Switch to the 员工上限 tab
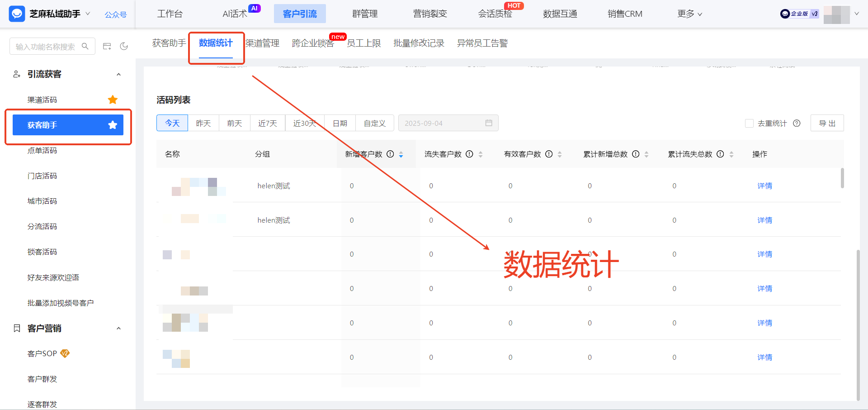Image resolution: width=868 pixels, height=410 pixels. 364,43
